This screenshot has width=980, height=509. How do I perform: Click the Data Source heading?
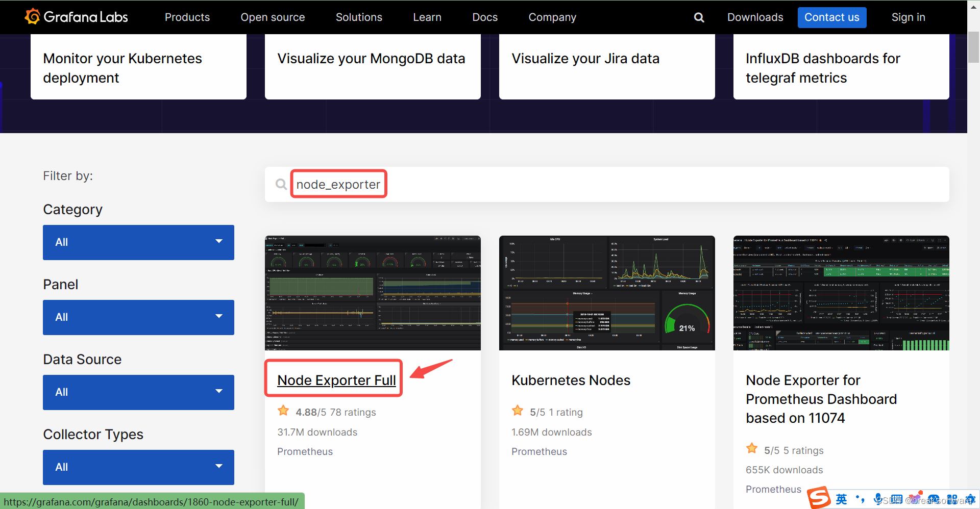82,360
